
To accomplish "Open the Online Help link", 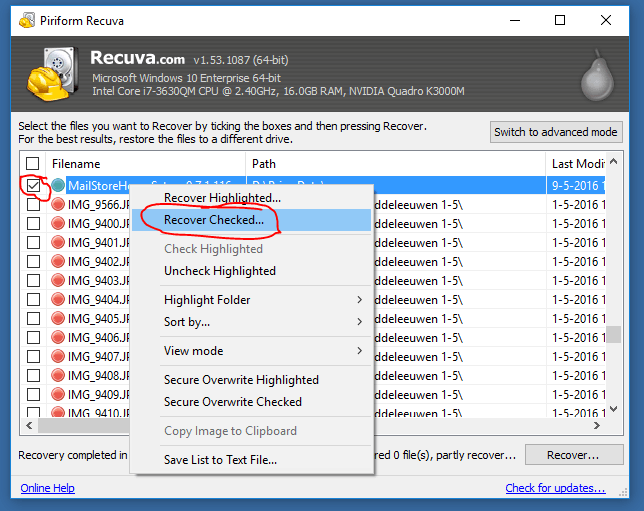I will point(48,488).
